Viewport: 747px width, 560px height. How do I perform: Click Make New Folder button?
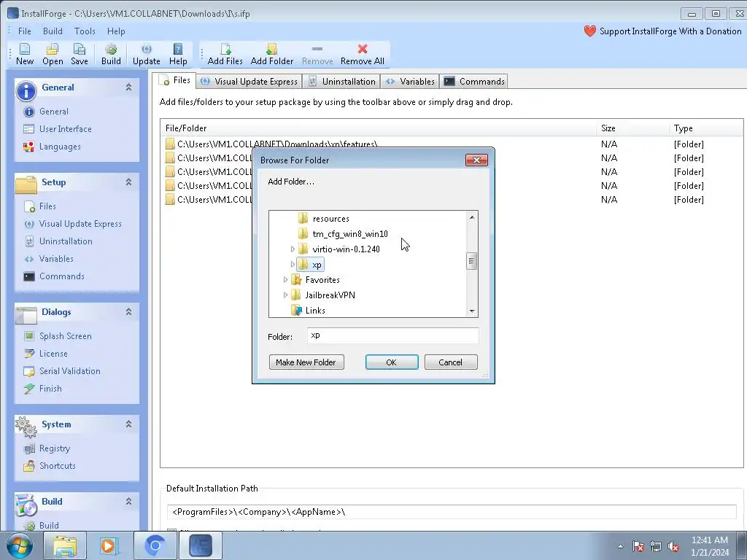[x=306, y=362]
